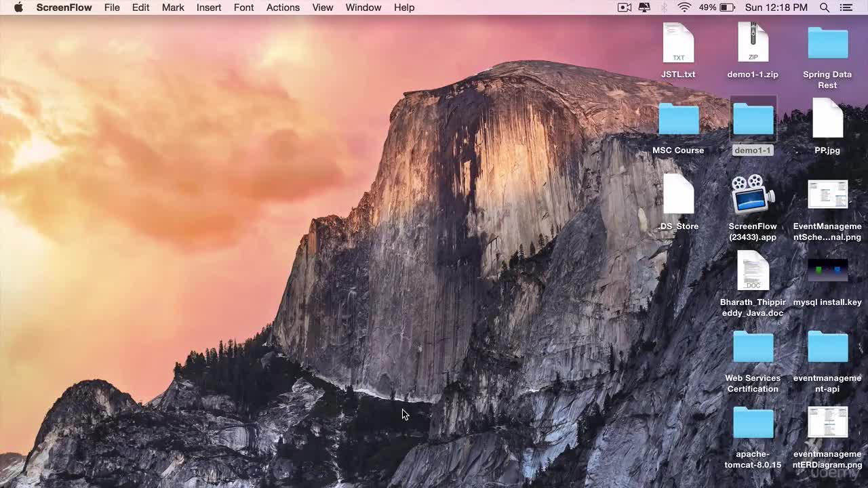The width and height of the screenshot is (868, 488).
Task: Click the battery 49% indicator
Action: [717, 7]
